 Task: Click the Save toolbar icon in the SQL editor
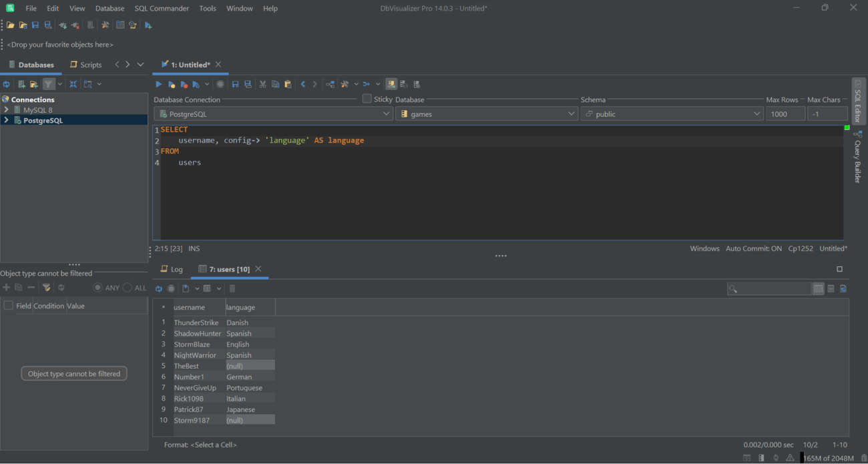[x=234, y=83]
